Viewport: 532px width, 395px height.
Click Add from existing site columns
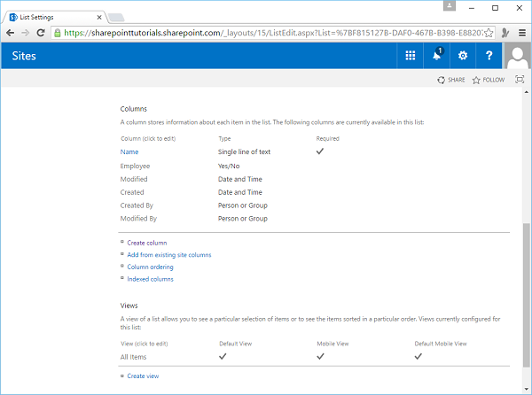[x=168, y=254]
